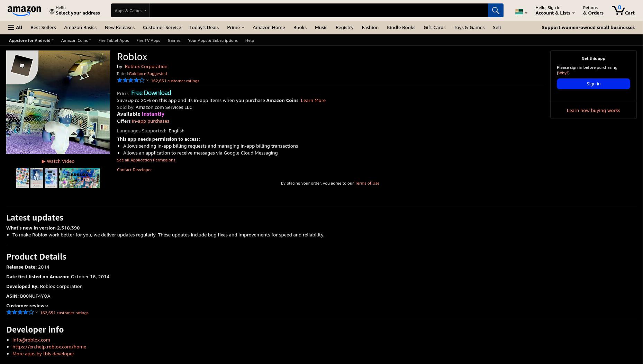Open Kindle Books
The height and width of the screenshot is (364, 643).
[401, 27]
